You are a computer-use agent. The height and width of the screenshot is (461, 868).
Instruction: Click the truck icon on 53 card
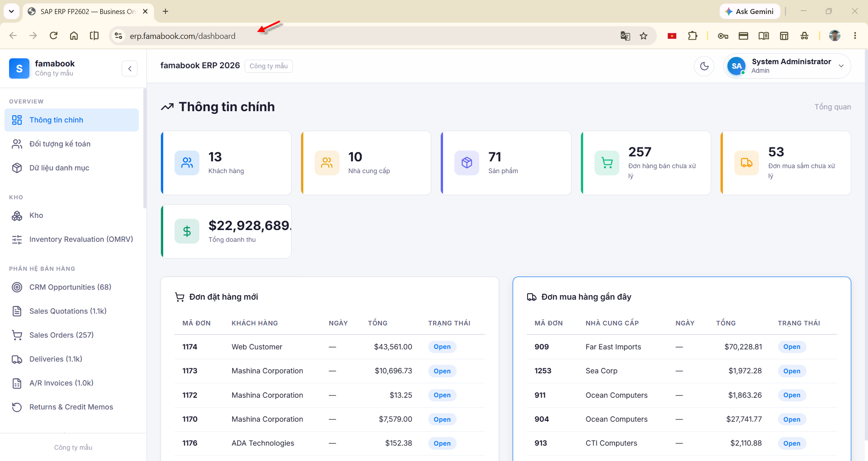pos(746,163)
